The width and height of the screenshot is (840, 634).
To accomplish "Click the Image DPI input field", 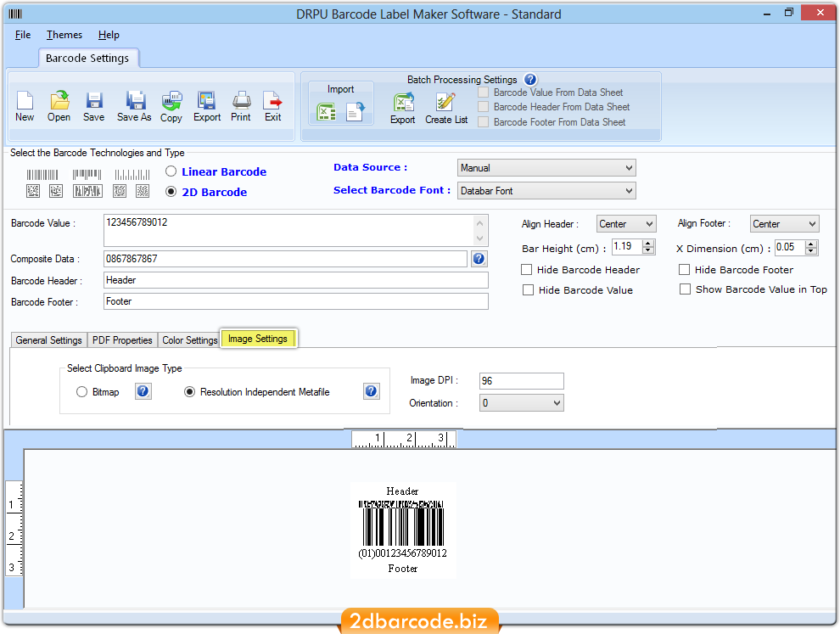I will click(x=521, y=381).
